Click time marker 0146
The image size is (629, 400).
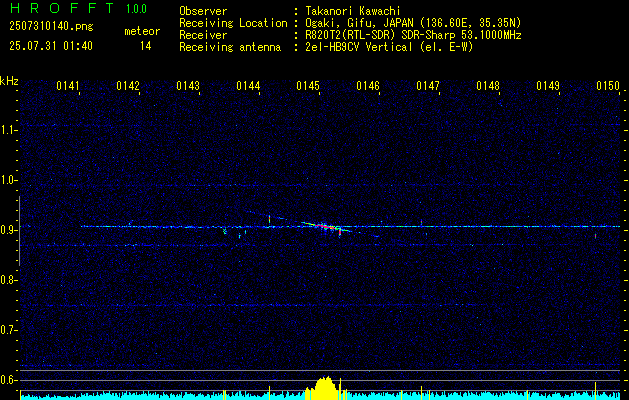click(368, 86)
